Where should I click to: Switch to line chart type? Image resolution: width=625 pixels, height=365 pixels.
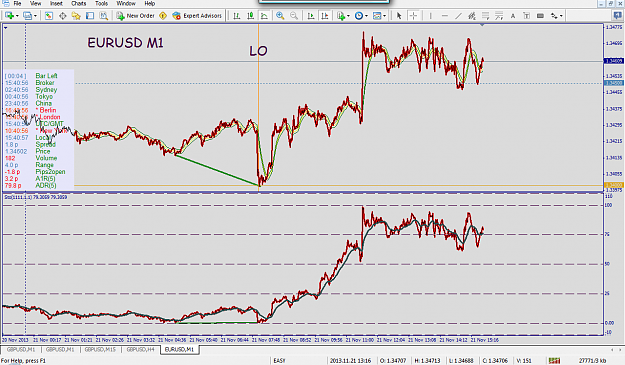[x=264, y=16]
